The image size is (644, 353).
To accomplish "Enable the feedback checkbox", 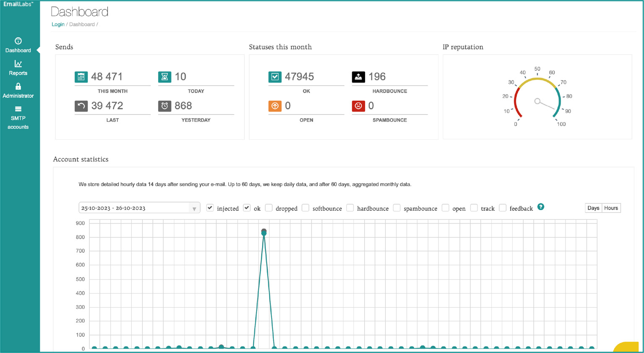I will [503, 208].
